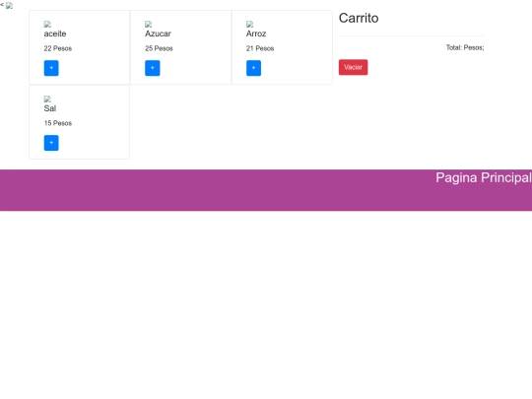532x399 pixels.
Task: Select the Arroz product name
Action: [256, 33]
